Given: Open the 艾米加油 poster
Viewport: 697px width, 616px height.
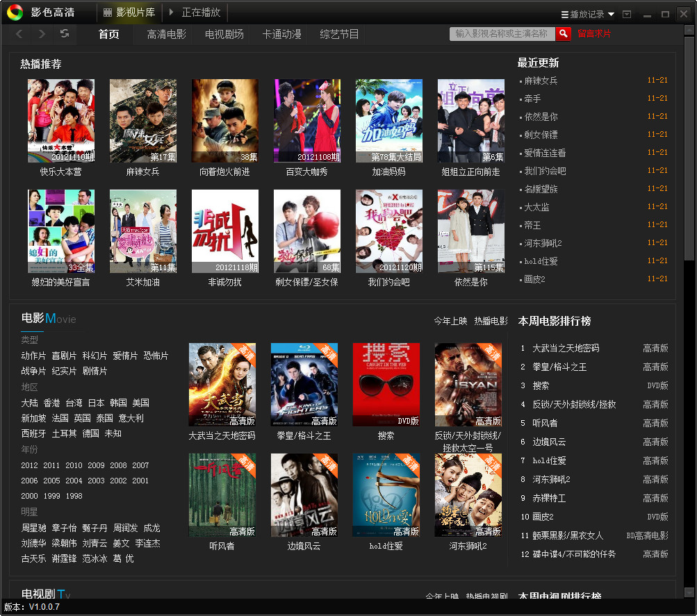Looking at the screenshot, I should (x=142, y=231).
